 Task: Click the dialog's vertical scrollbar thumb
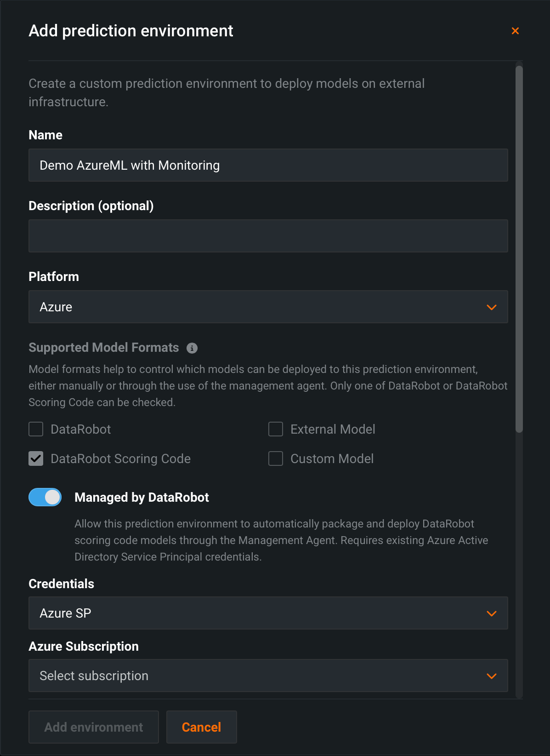click(x=519, y=248)
